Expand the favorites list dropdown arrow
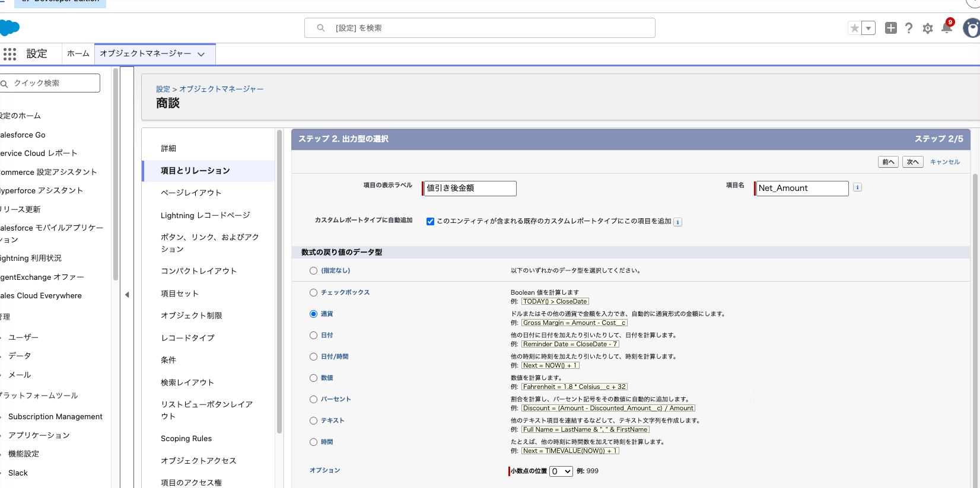This screenshot has height=488, width=980. (868, 28)
